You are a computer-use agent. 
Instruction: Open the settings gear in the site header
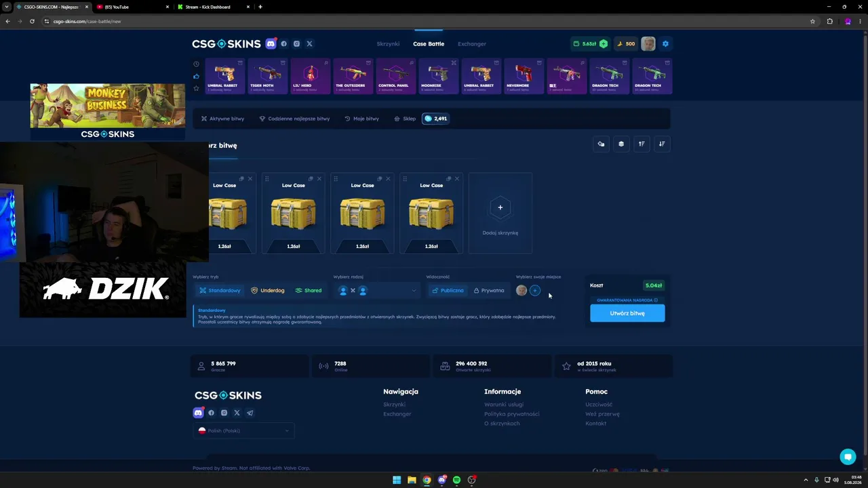(x=665, y=43)
